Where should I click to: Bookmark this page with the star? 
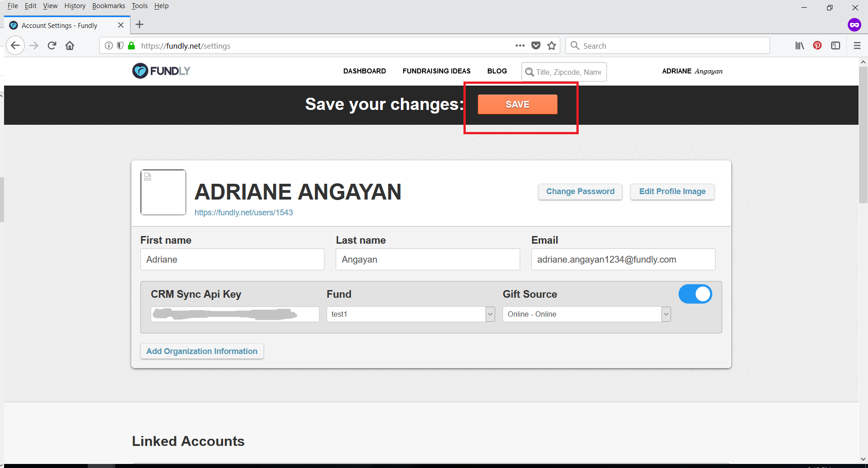point(552,45)
